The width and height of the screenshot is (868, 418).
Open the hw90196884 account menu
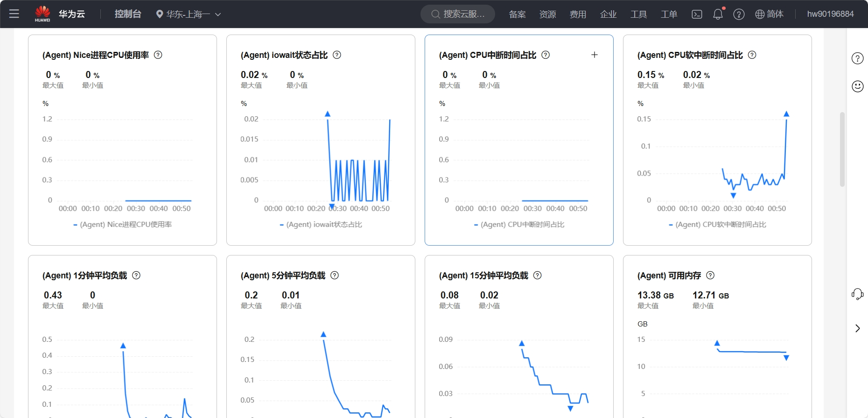tap(830, 14)
